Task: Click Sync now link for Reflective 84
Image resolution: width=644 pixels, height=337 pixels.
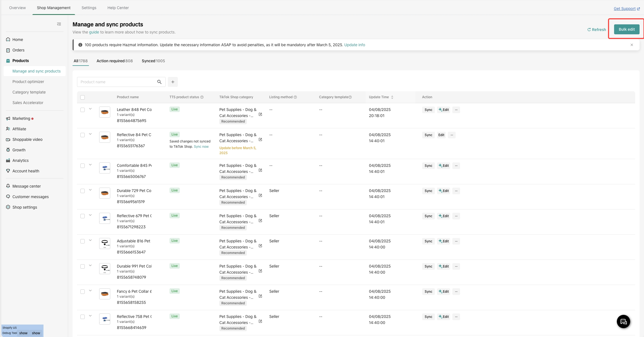Action: 201,147
